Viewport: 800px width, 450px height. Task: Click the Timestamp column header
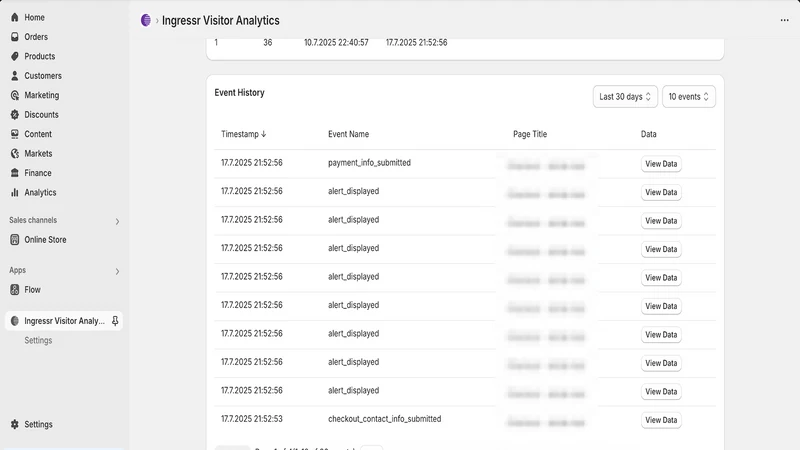point(240,134)
